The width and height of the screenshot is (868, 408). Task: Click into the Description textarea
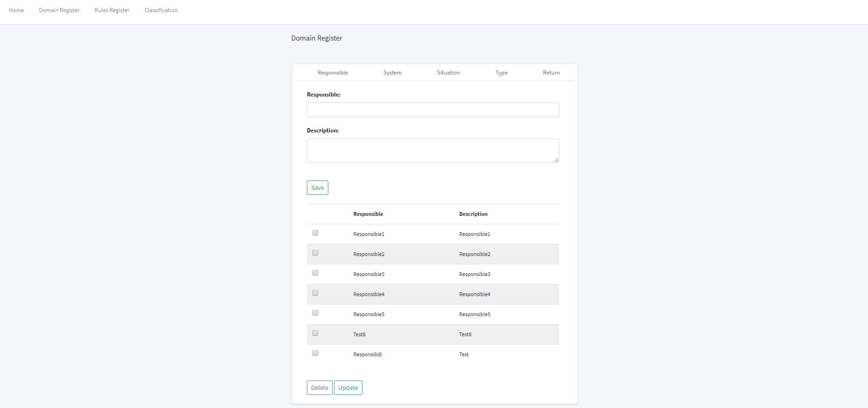tap(433, 151)
